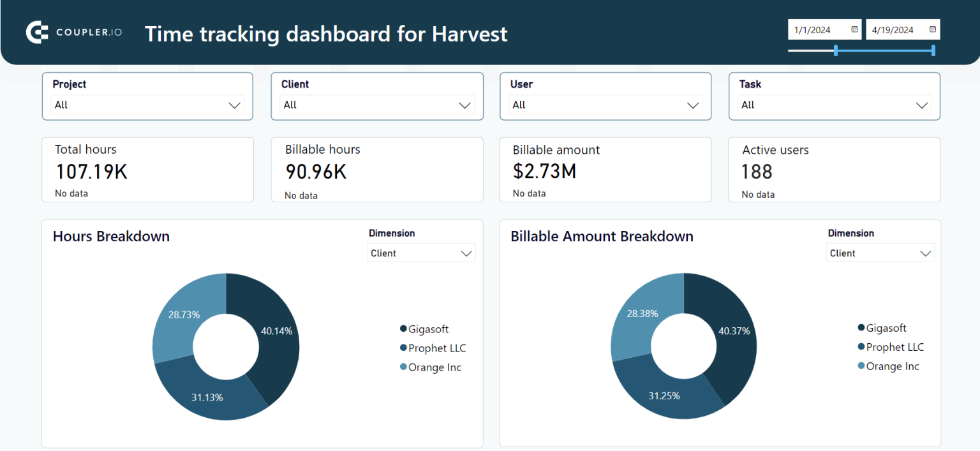Open calendar picker for start date 1/1/2024
Screen dimensions: 980x451
[x=854, y=29]
